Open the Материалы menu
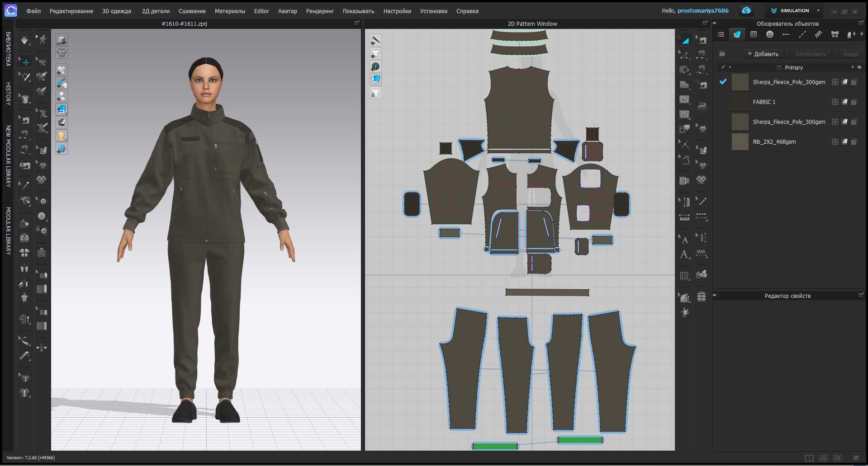Screen dimensions: 868x466 pos(230,11)
